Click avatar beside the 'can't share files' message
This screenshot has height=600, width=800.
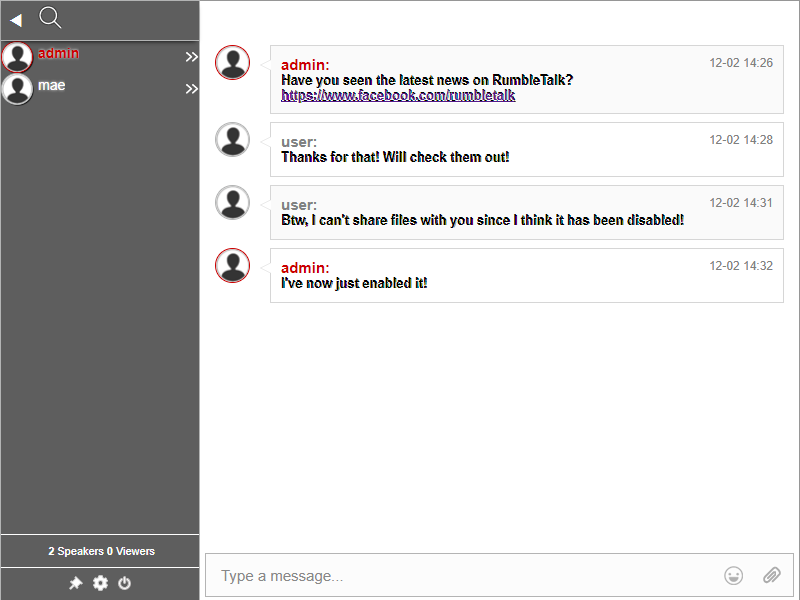[x=233, y=202]
